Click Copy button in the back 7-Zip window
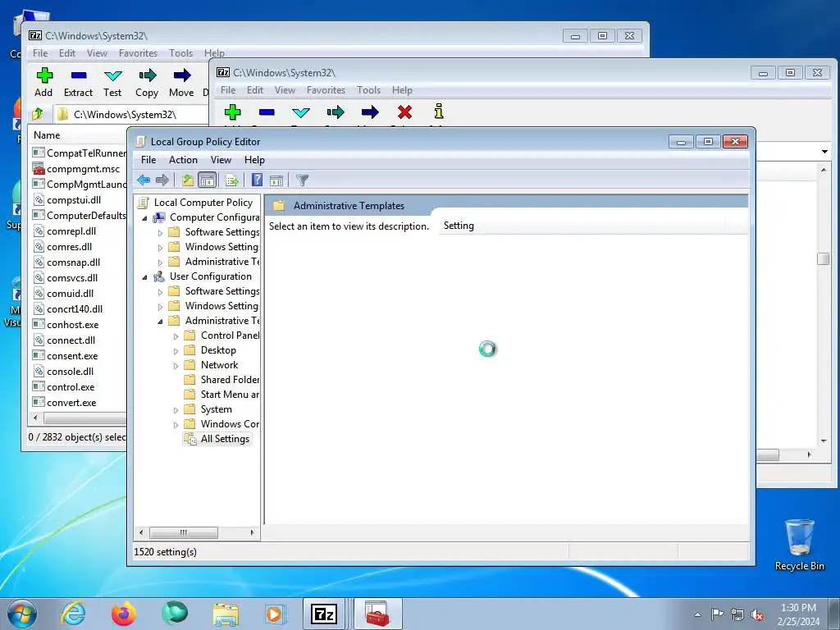Viewport: 840px width, 630px height. point(147,82)
